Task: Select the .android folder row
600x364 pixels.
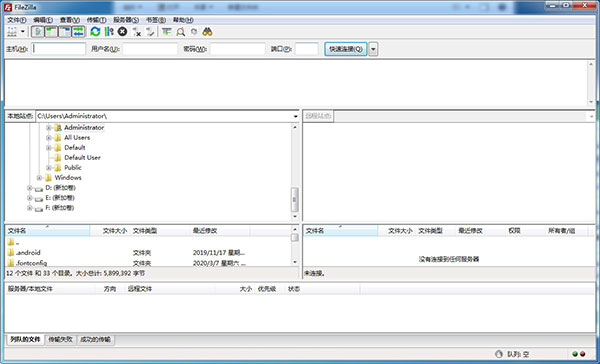Action: click(x=148, y=253)
